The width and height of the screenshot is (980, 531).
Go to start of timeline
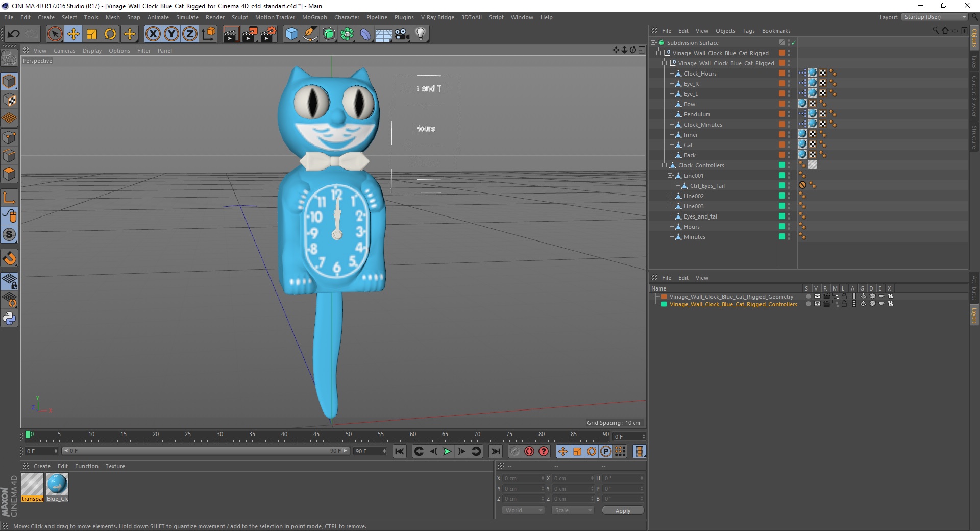(400, 451)
